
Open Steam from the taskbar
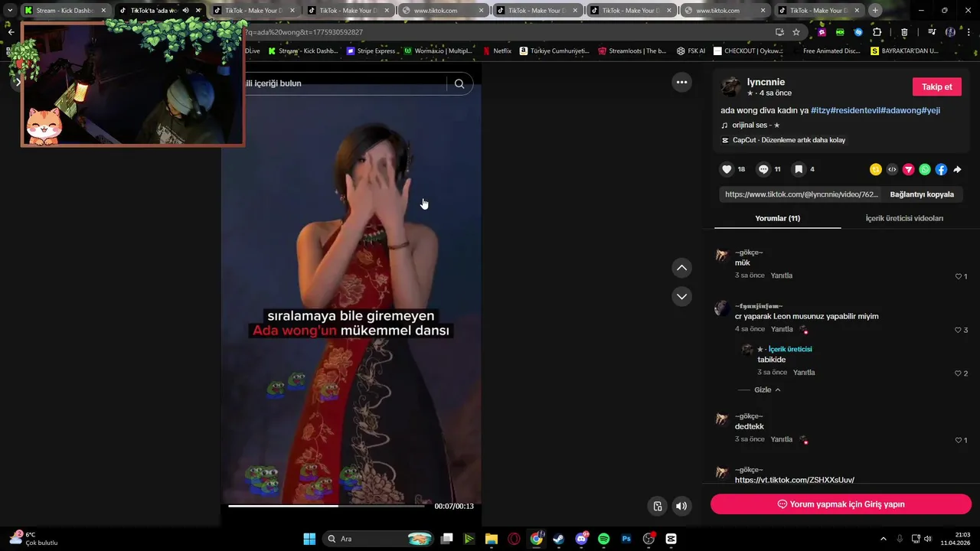click(x=558, y=539)
